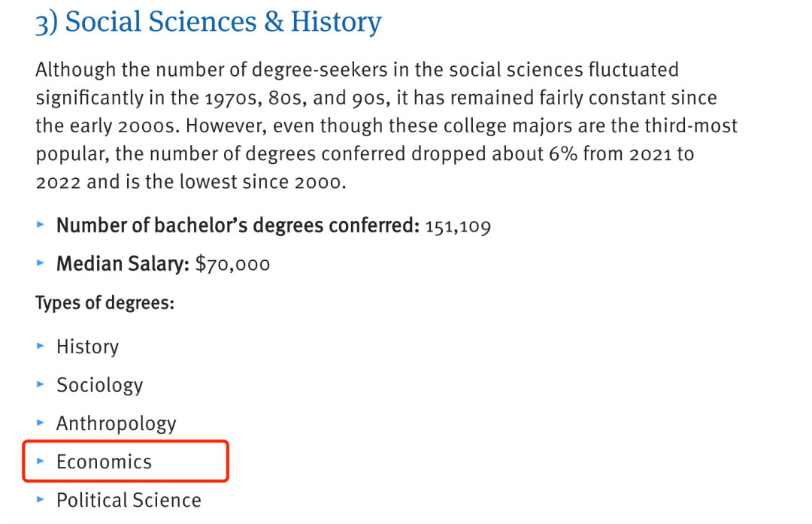Select the Political Science degree item
This screenshot has width=812, height=524.
pyautogui.click(x=129, y=500)
